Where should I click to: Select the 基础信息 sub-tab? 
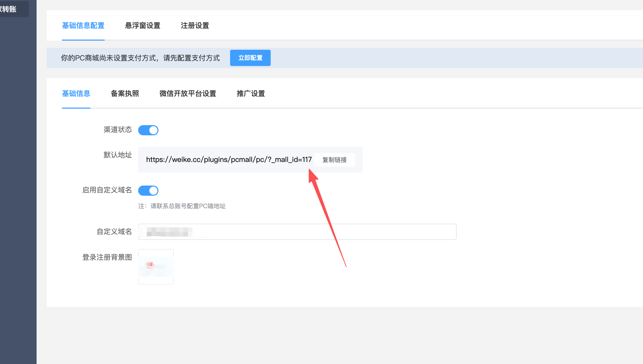(x=76, y=94)
